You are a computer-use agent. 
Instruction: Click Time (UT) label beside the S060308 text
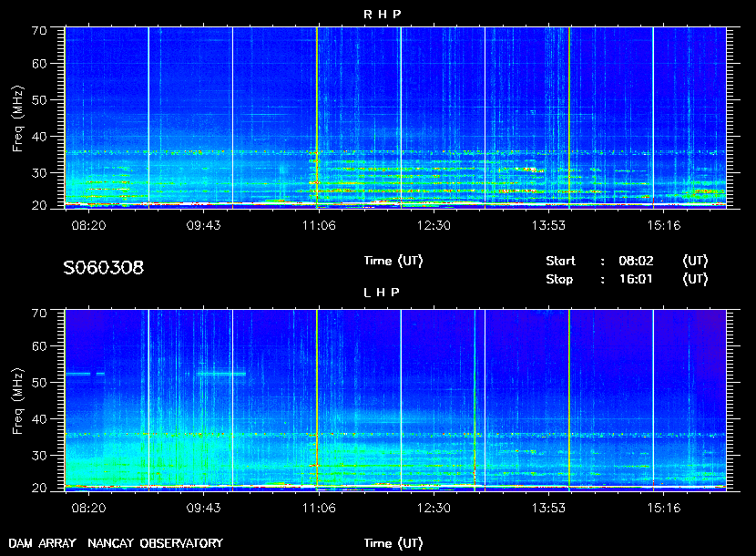(393, 261)
